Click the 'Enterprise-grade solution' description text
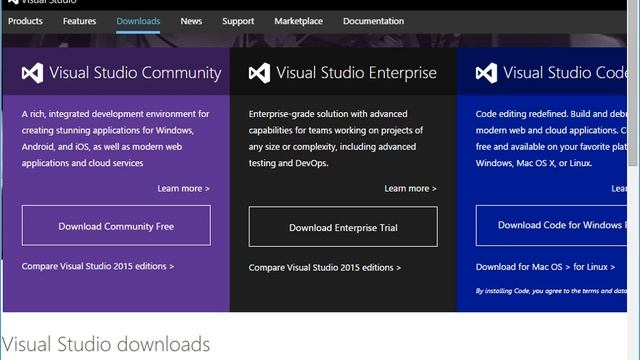The image size is (640, 360). [336, 138]
